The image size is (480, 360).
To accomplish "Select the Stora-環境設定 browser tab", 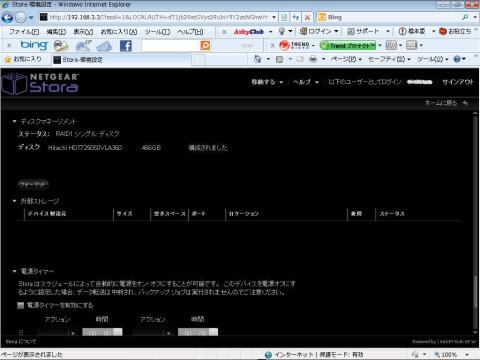I will coord(122,60).
